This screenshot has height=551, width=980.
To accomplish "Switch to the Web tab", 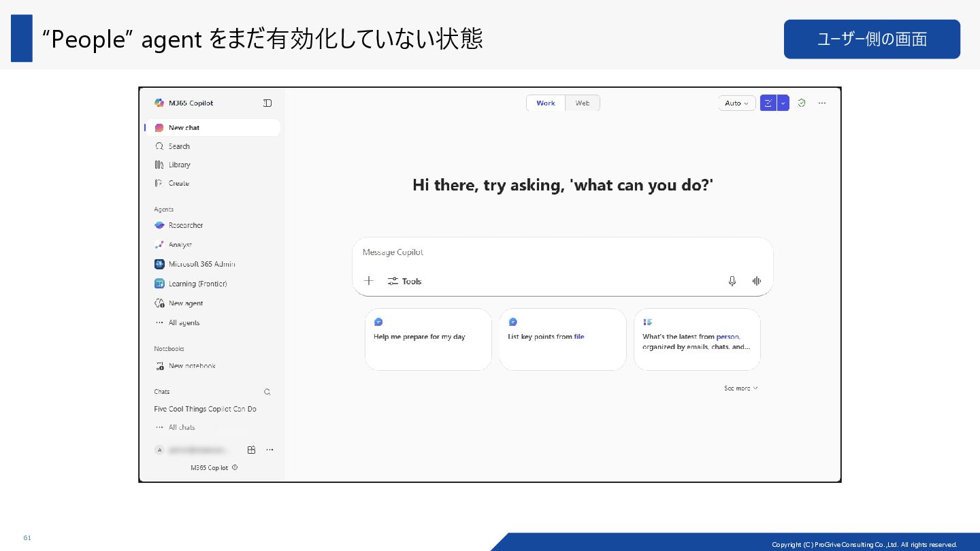I will pyautogui.click(x=583, y=103).
